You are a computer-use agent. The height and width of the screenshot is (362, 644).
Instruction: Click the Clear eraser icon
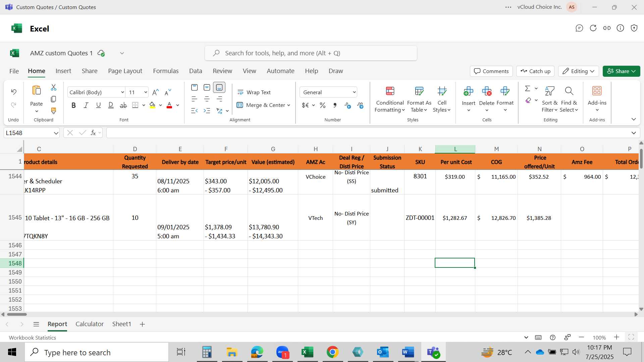click(x=528, y=100)
